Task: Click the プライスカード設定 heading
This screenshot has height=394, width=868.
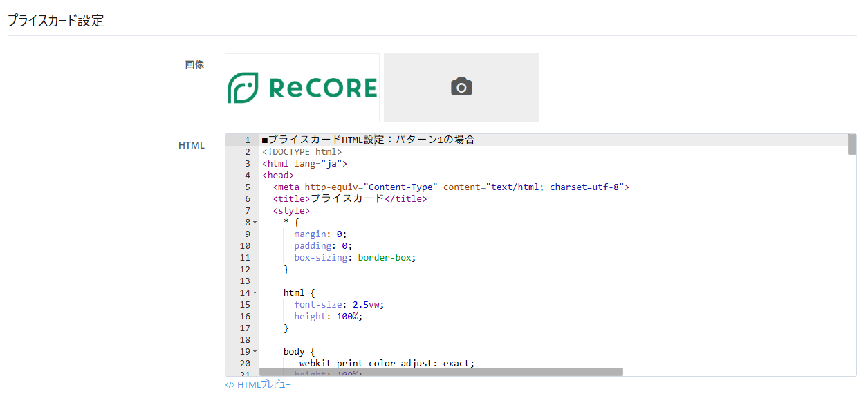Action: coord(55,20)
